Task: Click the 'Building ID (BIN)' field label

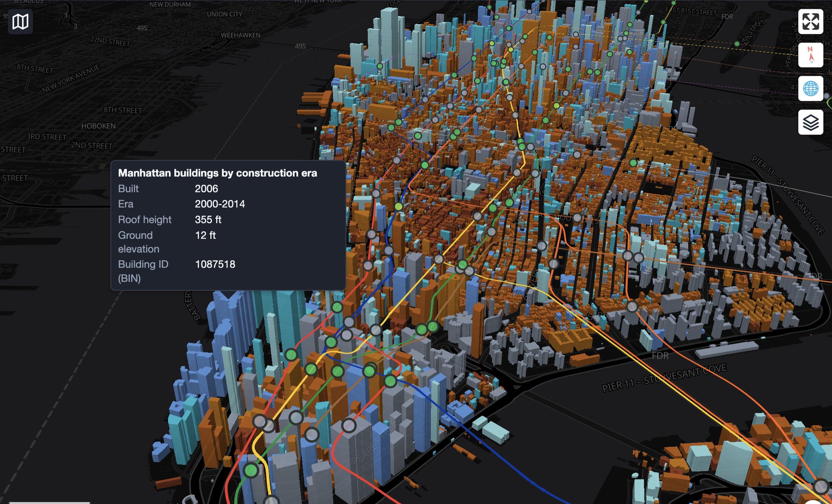Action: pyautogui.click(x=143, y=271)
